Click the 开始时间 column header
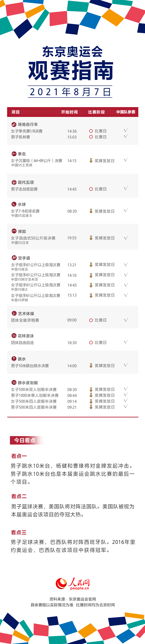The width and height of the screenshot is (145, 644). [69, 112]
